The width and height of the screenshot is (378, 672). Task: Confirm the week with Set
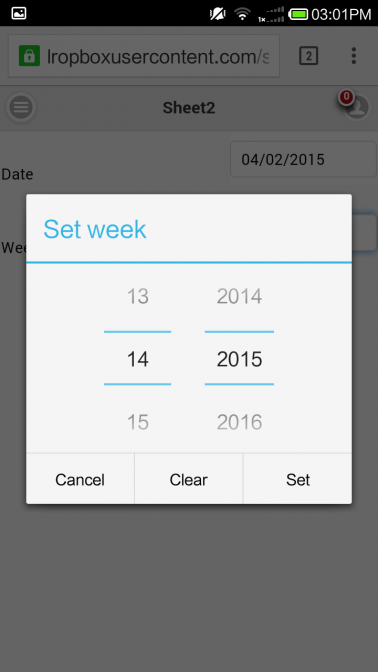(x=298, y=480)
